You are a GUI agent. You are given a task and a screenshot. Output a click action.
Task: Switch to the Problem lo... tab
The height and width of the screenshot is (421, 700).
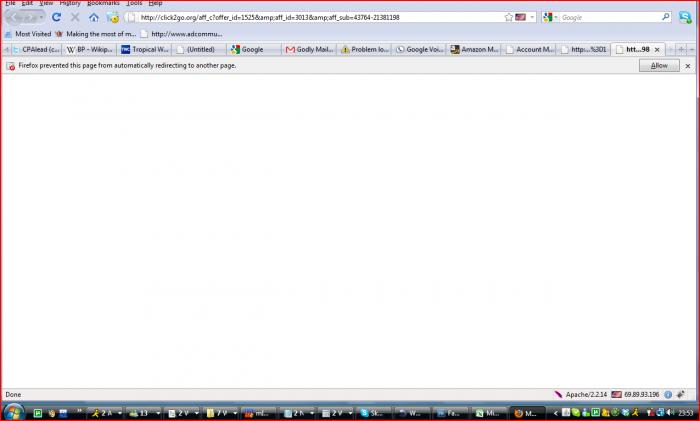tap(364, 50)
